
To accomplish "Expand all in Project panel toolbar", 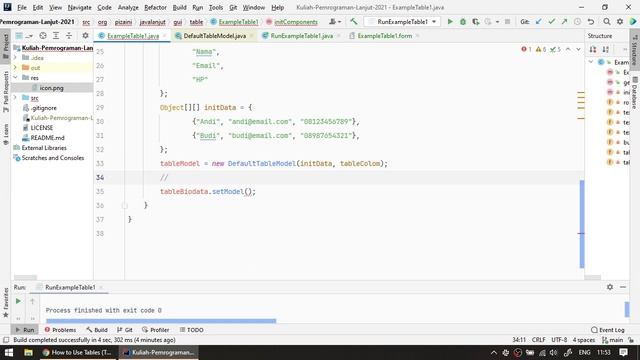I will [x=56, y=36].
